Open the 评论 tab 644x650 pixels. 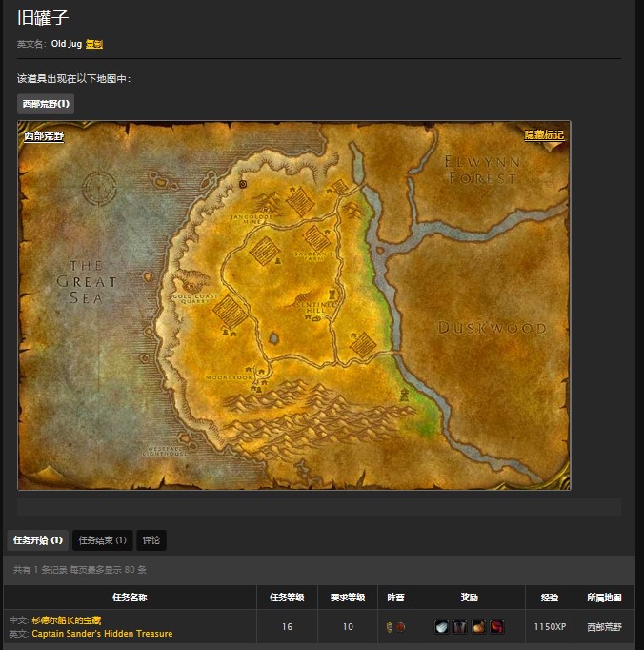(151, 540)
